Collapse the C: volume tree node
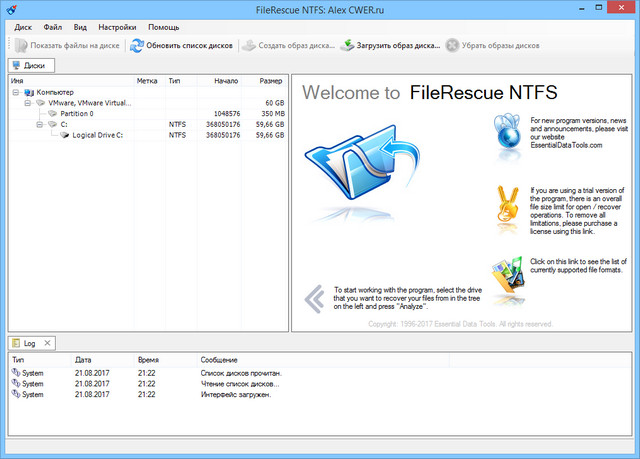The image size is (640, 459). (39, 125)
